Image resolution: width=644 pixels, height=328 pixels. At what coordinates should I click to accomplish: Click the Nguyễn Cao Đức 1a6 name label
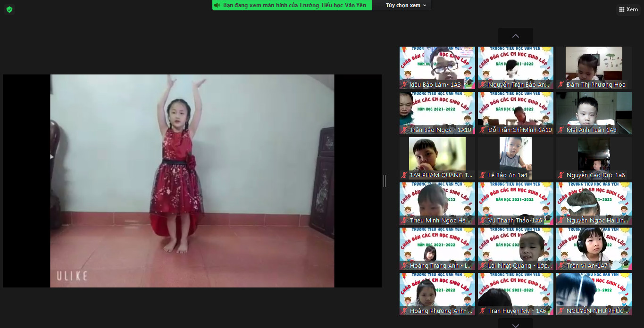coord(595,175)
